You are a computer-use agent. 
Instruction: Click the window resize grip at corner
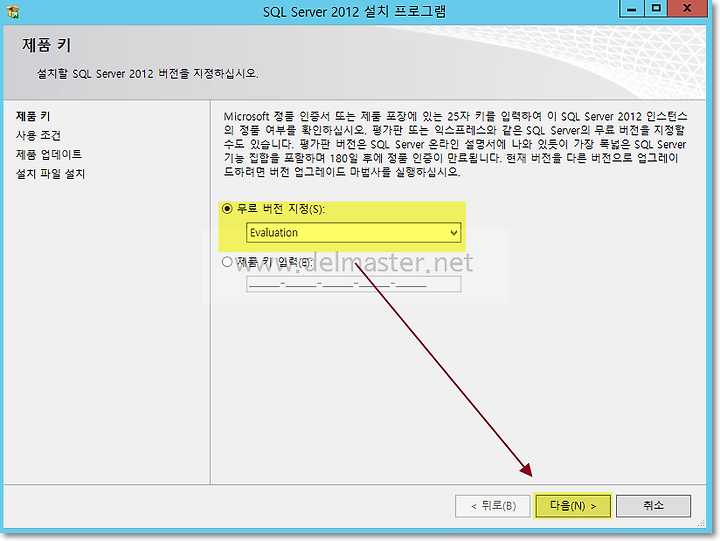tap(701, 523)
